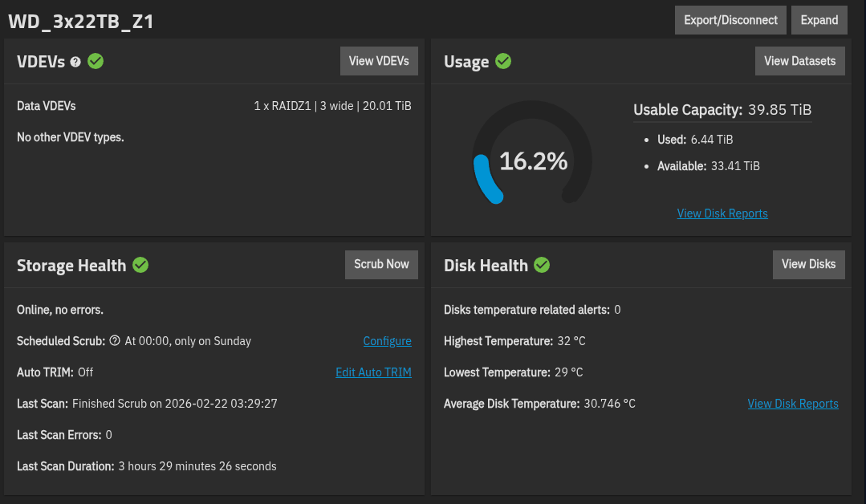Click the Usable Capacity 39.85 TiB value
The image size is (866, 504).
pyautogui.click(x=779, y=110)
